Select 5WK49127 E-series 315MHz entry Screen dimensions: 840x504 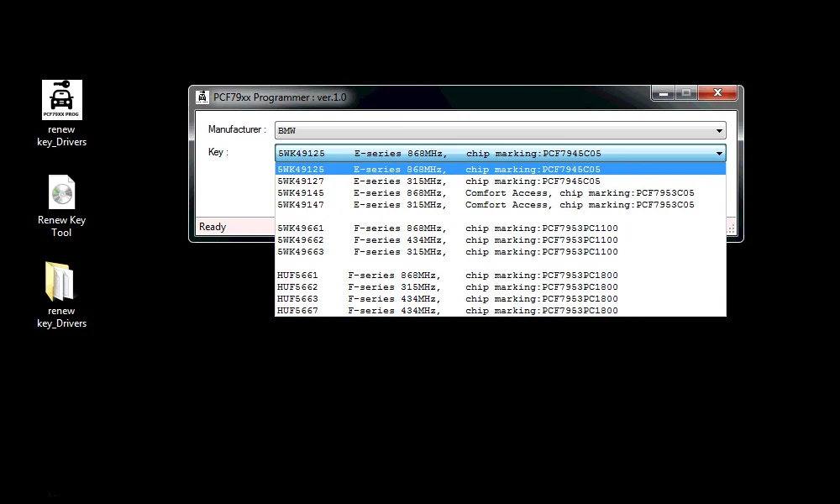pyautogui.click(x=501, y=181)
